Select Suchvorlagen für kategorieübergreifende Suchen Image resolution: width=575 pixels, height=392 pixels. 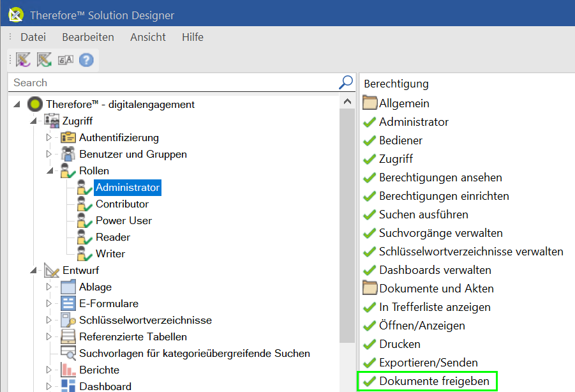195,353
